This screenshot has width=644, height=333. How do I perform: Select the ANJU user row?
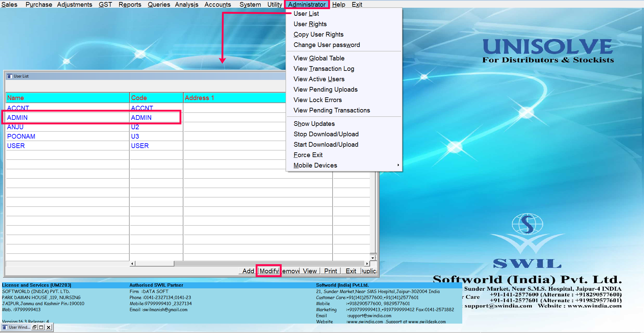[68, 127]
